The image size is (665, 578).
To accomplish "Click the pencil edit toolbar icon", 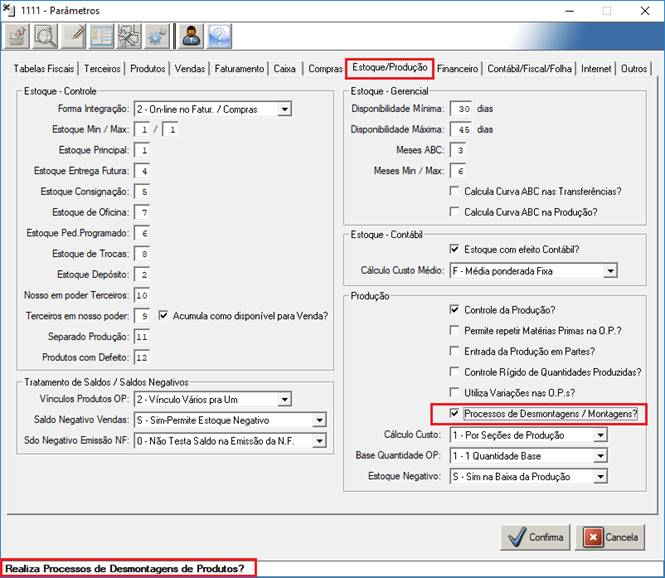I will (73, 36).
